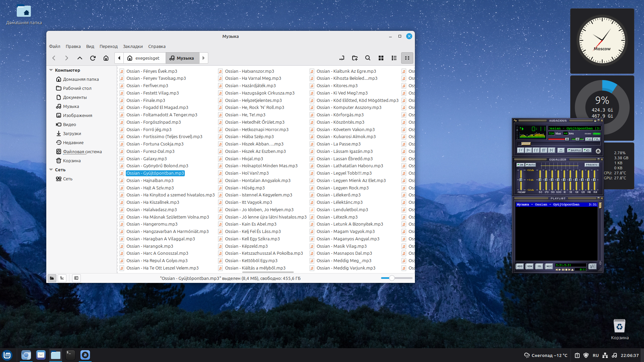Image resolution: width=644 pixels, height=362 pixels.
Task: Enable the equalizer AUTO button
Action: click(x=531, y=165)
